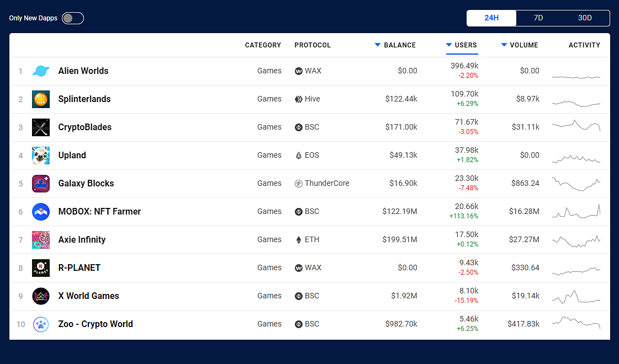Open the Galaxy Blocks dapp link
The width and height of the screenshot is (619, 364).
[x=86, y=184]
